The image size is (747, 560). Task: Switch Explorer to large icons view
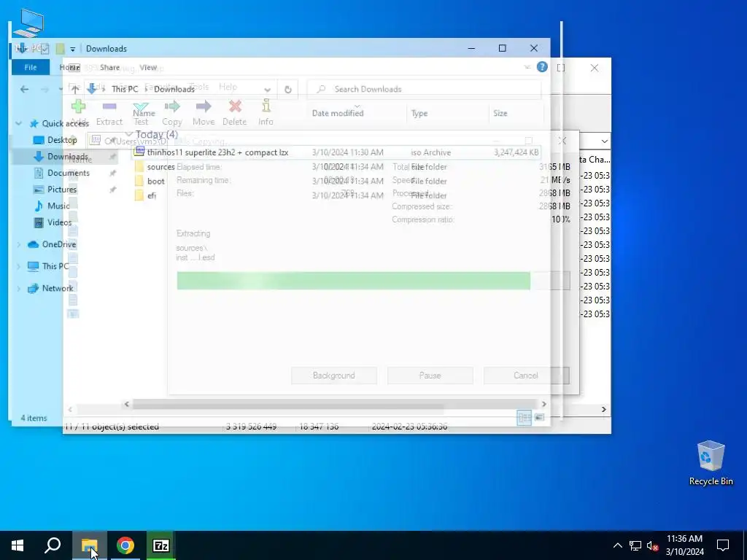pos(539,418)
